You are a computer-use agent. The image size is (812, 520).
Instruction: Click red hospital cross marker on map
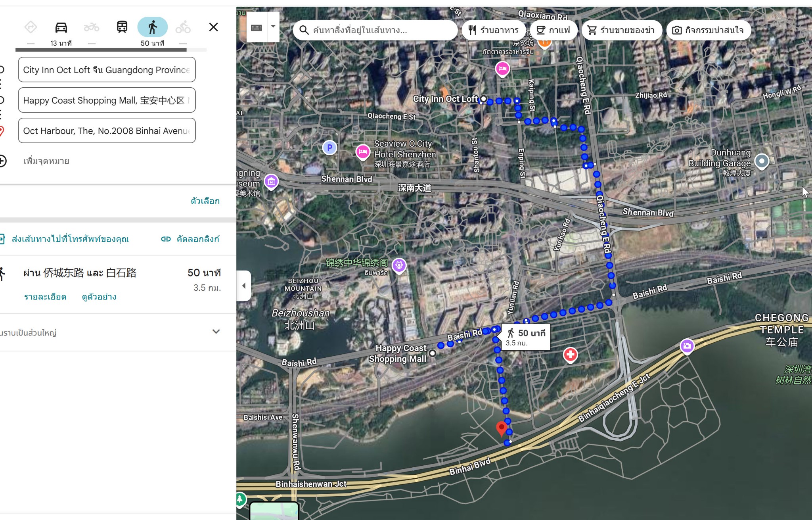570,354
